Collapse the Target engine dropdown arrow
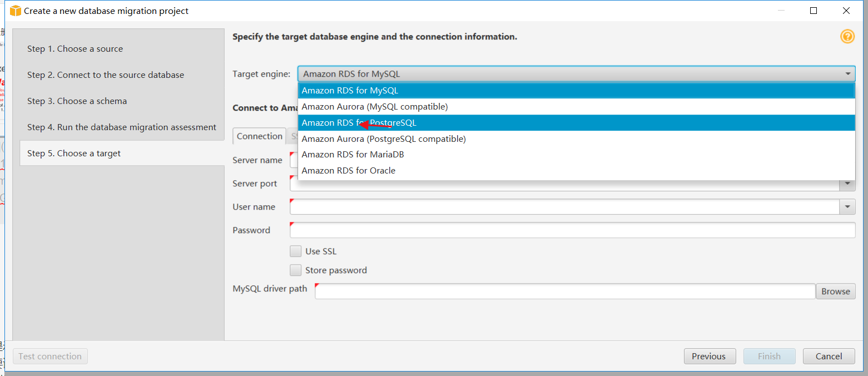Screen dimensions: 868x376 tap(848, 74)
